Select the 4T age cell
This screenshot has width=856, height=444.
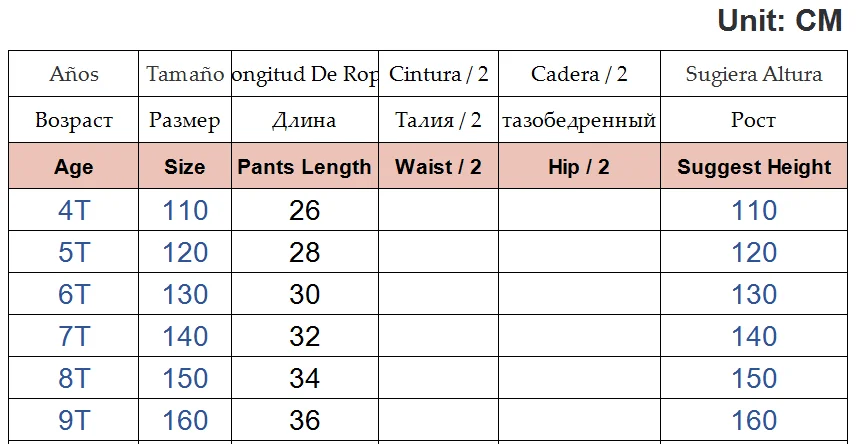coord(74,211)
